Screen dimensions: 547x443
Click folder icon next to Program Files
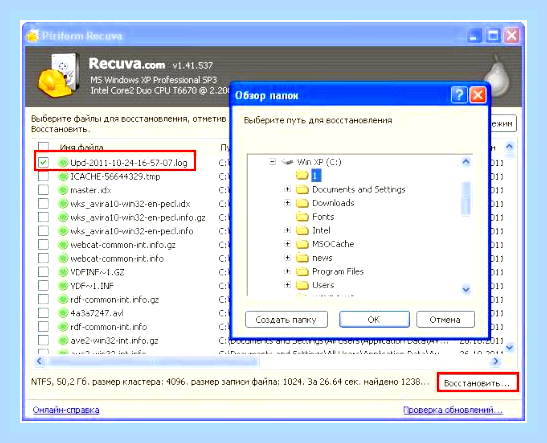pyautogui.click(x=302, y=272)
